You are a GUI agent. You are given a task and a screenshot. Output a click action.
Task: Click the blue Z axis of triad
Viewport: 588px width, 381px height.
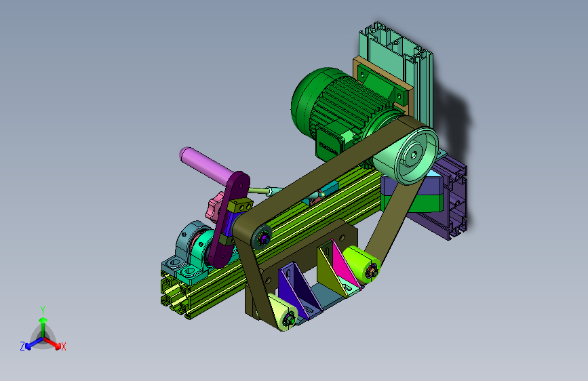tap(35, 344)
